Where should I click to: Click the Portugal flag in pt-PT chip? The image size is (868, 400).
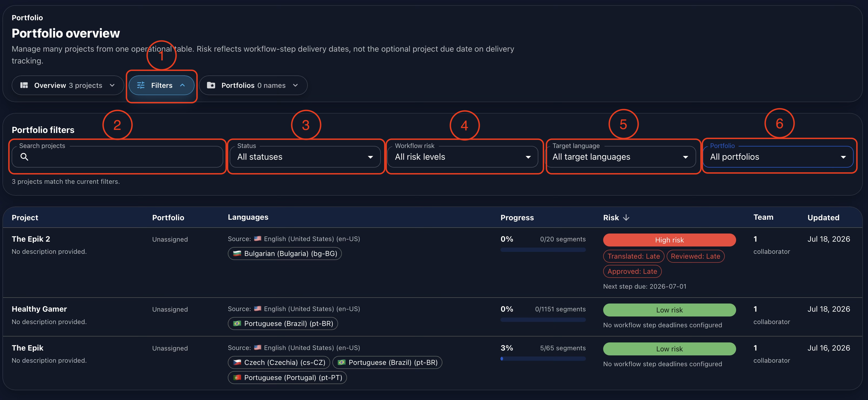pyautogui.click(x=237, y=377)
